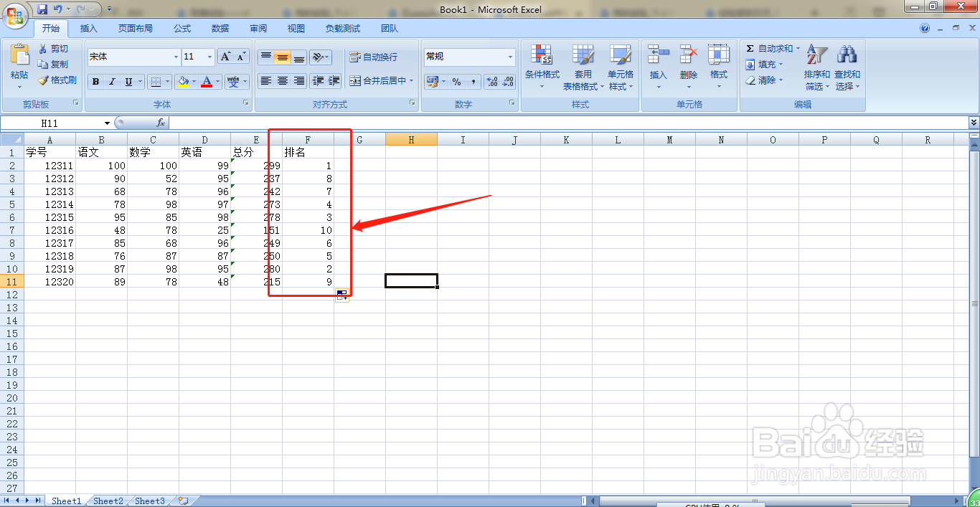Viewport: 980px width, 507px height.
Task: Toggle italic formatting
Action: [112, 82]
